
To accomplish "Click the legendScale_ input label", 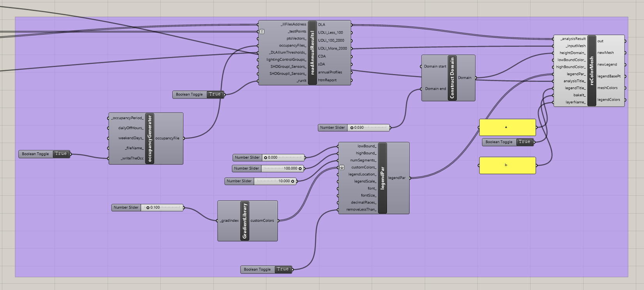I will pyautogui.click(x=365, y=181).
